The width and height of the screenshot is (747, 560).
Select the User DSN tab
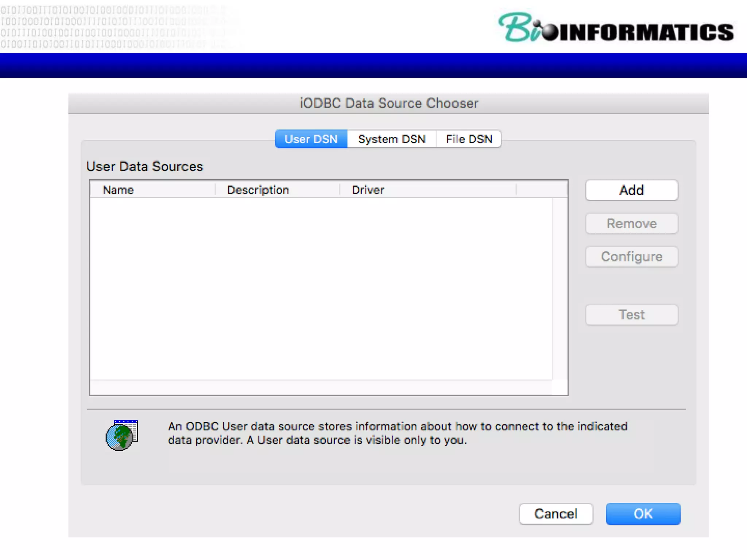311,139
